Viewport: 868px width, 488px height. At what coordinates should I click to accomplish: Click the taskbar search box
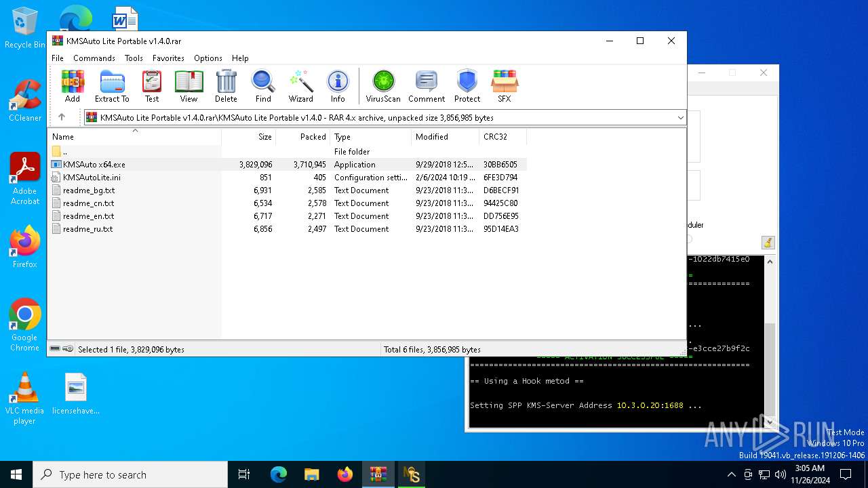point(130,474)
